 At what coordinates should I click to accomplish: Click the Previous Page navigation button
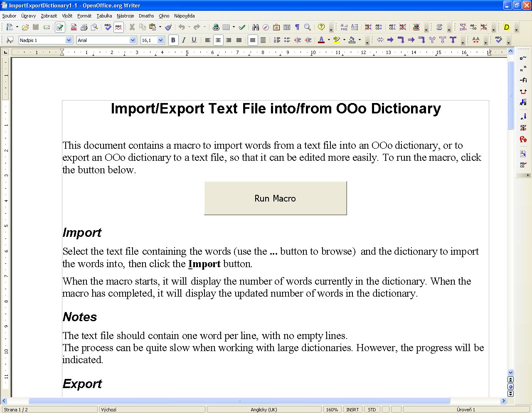coord(511,379)
